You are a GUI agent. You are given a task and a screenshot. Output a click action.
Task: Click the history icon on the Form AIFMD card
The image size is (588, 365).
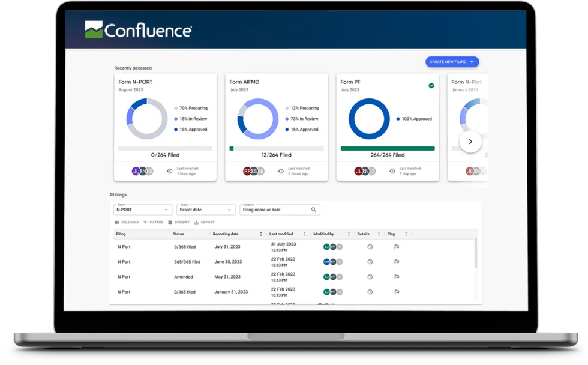tap(281, 172)
